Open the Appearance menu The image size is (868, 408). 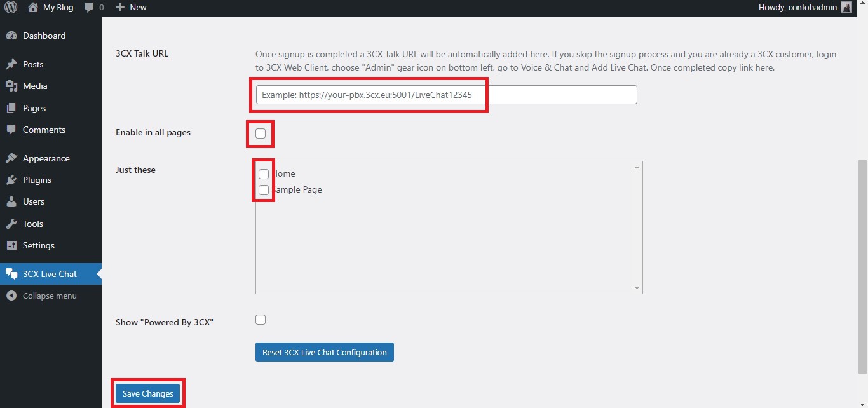[x=46, y=158]
